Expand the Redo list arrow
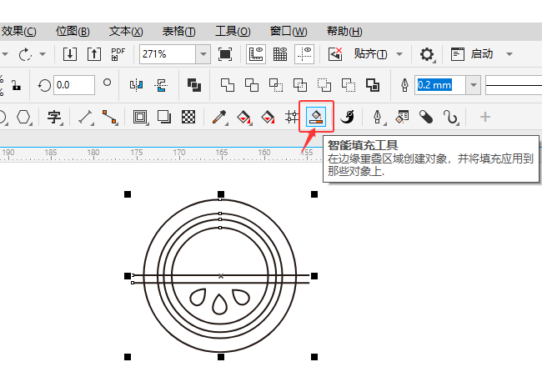This screenshot has width=542, height=392. (43, 54)
